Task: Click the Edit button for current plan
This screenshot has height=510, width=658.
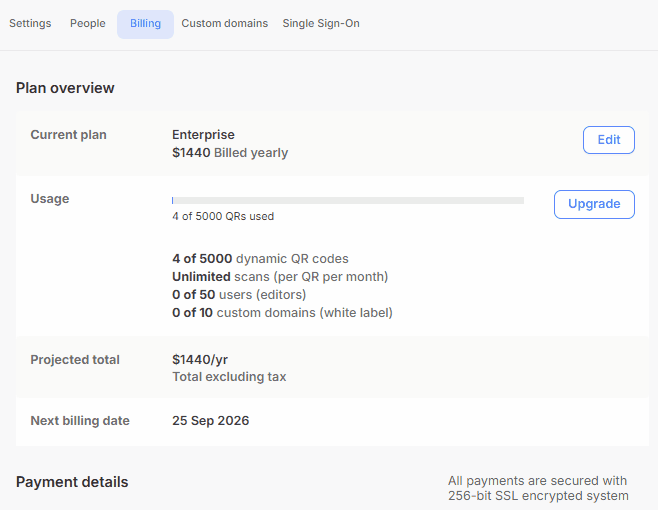Action: click(x=608, y=140)
